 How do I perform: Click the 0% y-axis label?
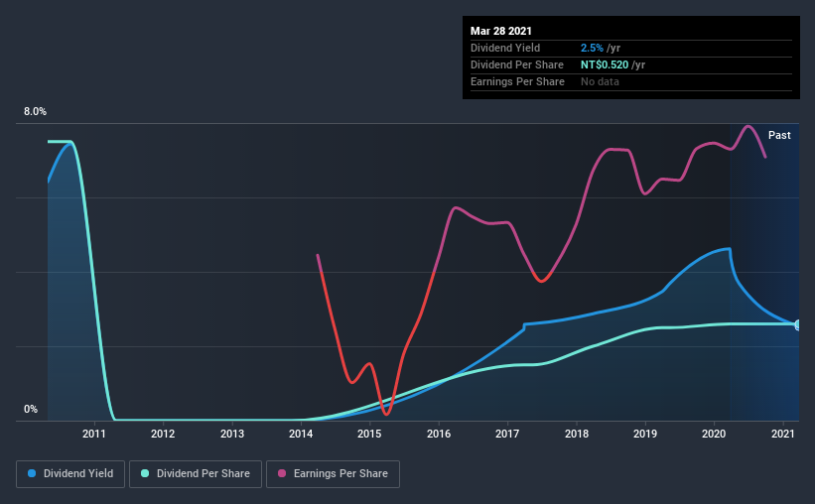click(31, 409)
